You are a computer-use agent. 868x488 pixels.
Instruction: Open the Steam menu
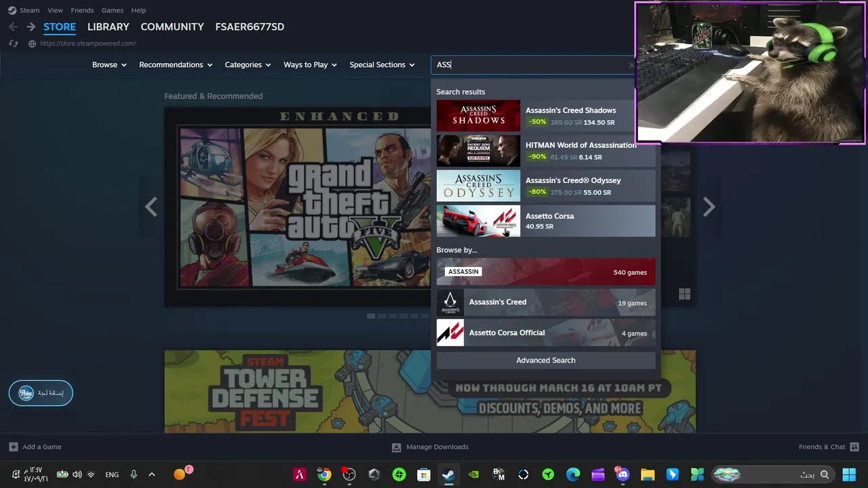point(29,10)
